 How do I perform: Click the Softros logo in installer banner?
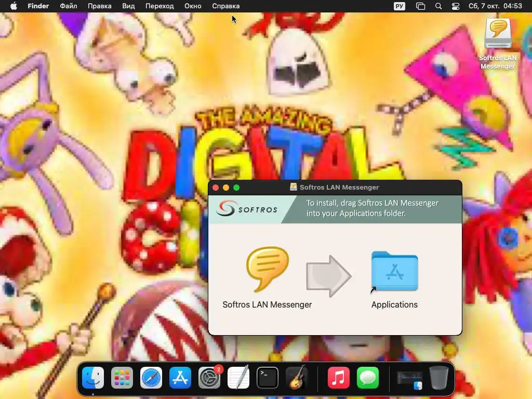pyautogui.click(x=247, y=209)
